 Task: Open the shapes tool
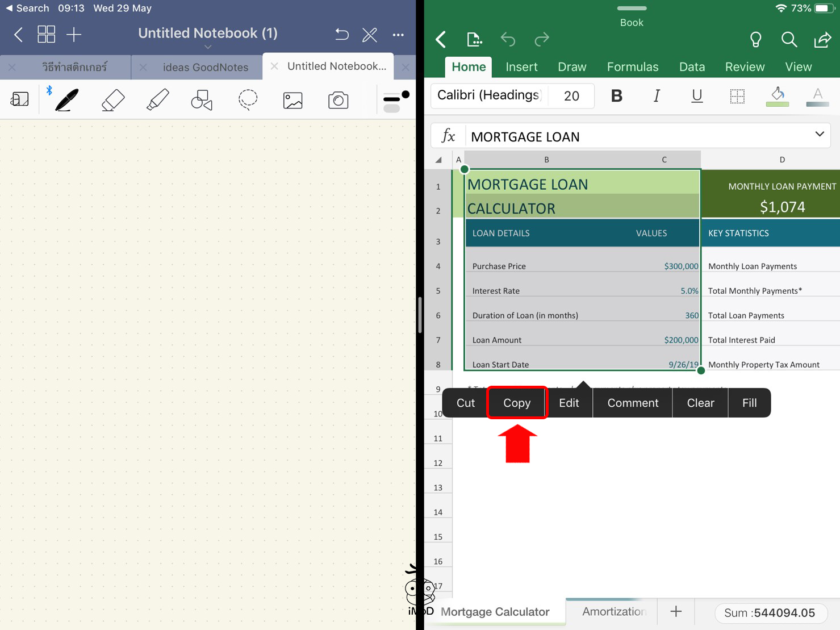point(202,100)
